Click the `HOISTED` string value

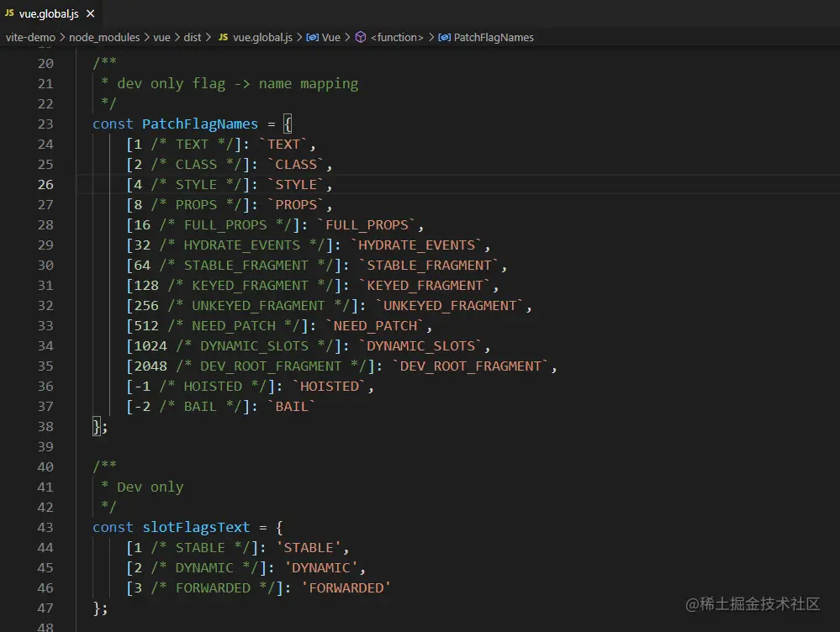[329, 386]
